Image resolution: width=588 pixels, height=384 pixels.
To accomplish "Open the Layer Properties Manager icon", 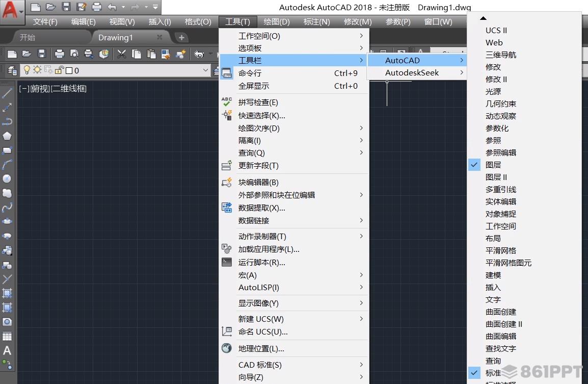I will (x=12, y=70).
